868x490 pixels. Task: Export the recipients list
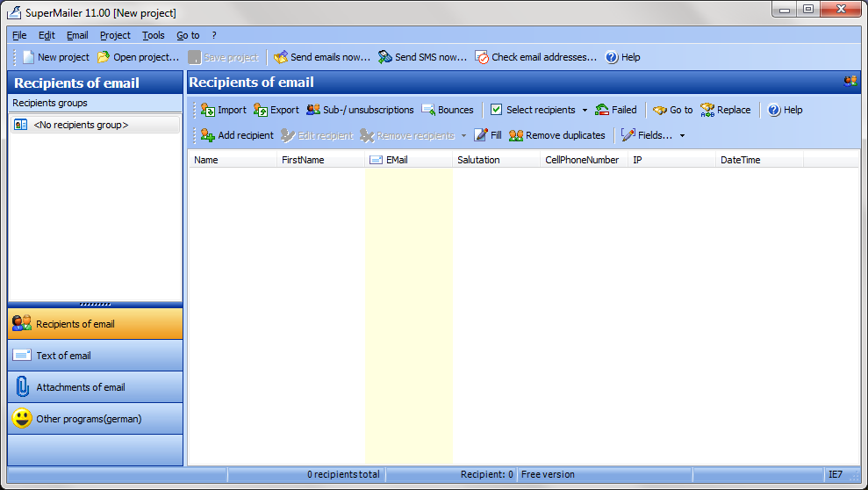(276, 110)
